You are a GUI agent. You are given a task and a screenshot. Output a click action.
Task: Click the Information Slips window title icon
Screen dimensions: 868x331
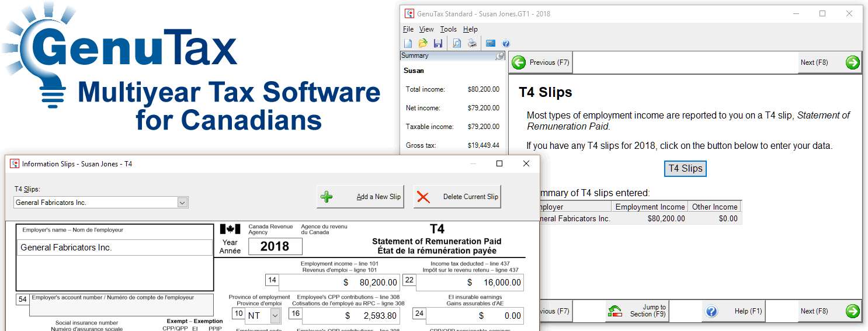(x=15, y=163)
